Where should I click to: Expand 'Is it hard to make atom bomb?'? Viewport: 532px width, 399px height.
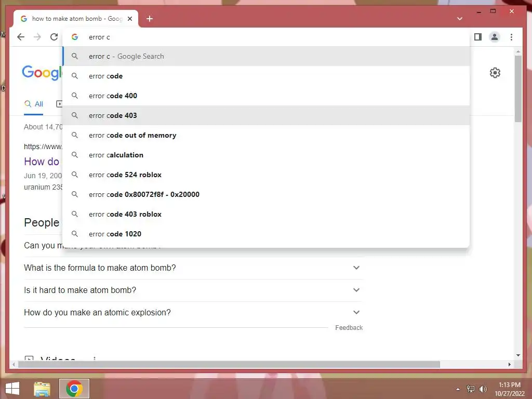[x=193, y=290]
